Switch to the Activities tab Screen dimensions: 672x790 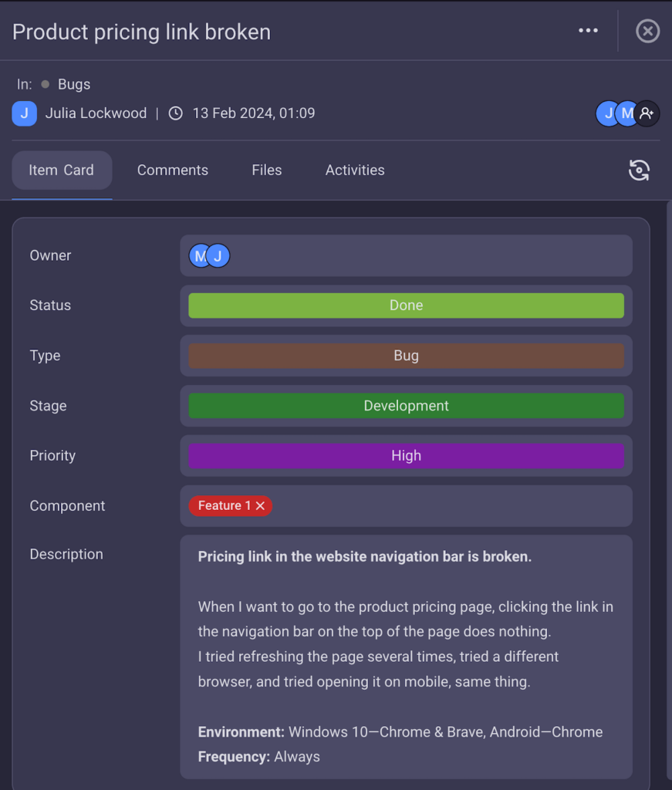(354, 170)
